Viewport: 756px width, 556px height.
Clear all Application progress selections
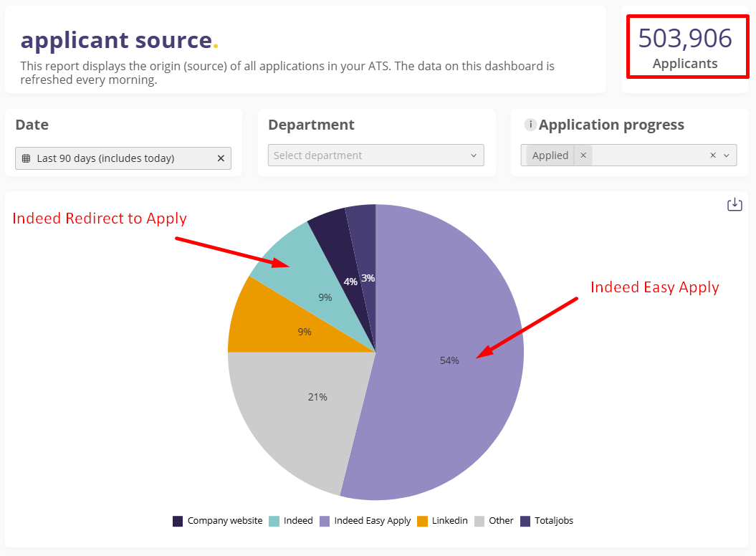click(x=712, y=155)
